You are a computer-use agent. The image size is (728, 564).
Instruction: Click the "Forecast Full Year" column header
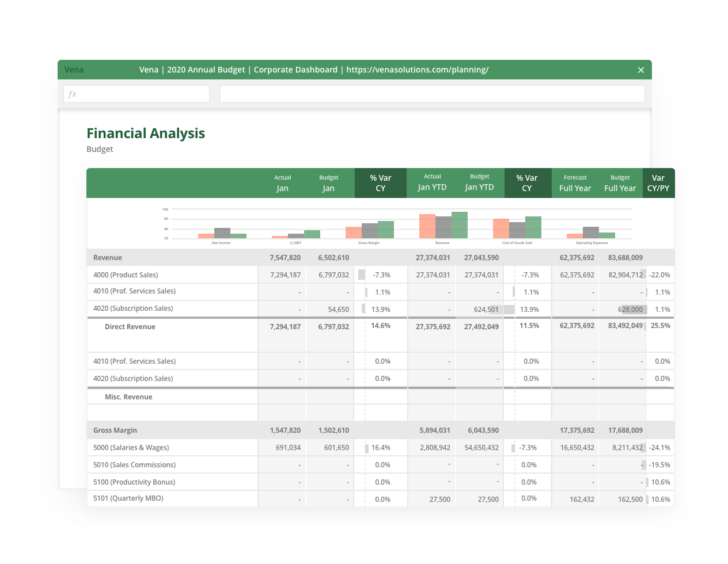click(575, 182)
